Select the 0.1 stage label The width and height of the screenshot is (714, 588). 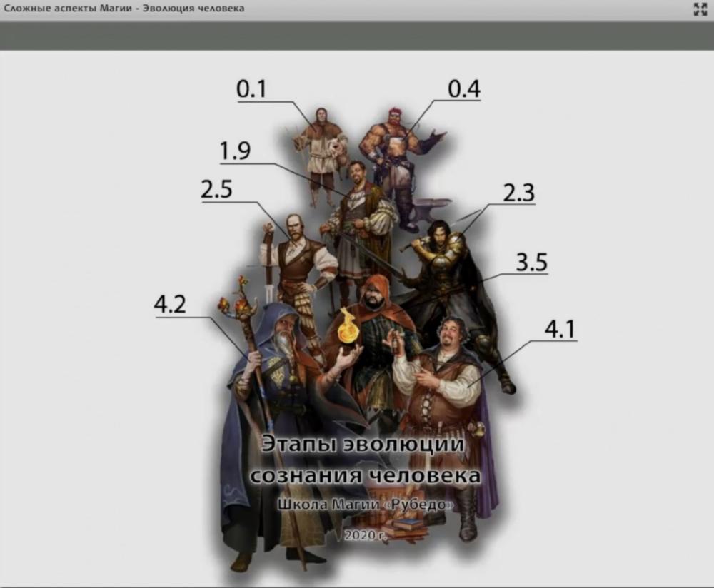(251, 89)
